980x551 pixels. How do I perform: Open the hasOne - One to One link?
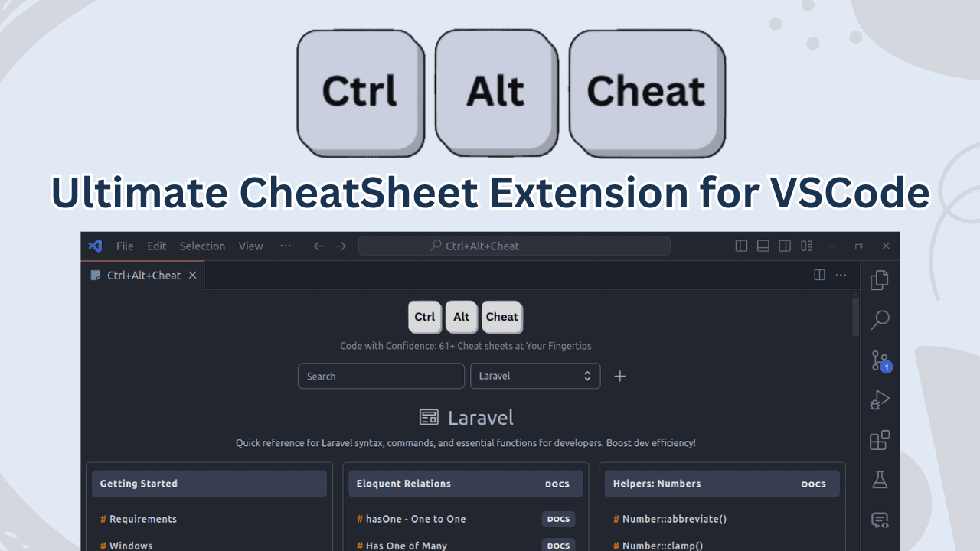tap(416, 519)
